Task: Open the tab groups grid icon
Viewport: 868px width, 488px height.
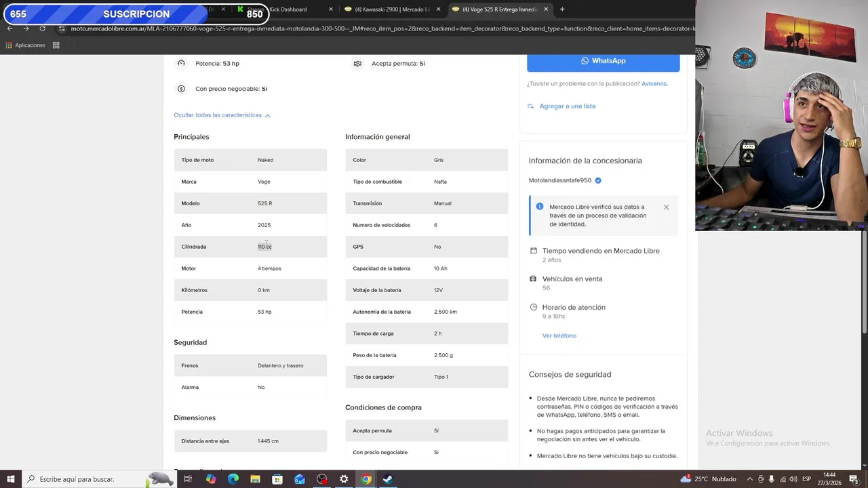Action: [x=56, y=45]
